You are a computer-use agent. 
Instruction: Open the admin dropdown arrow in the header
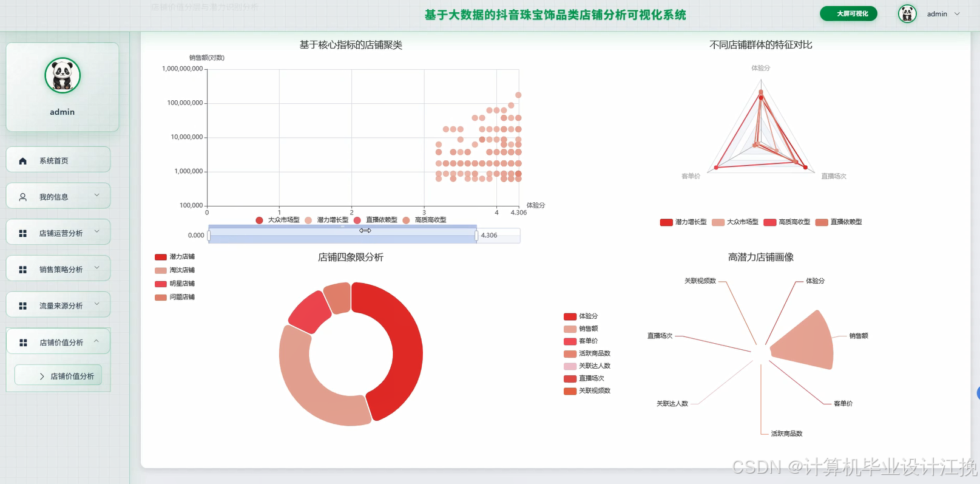[x=958, y=14]
